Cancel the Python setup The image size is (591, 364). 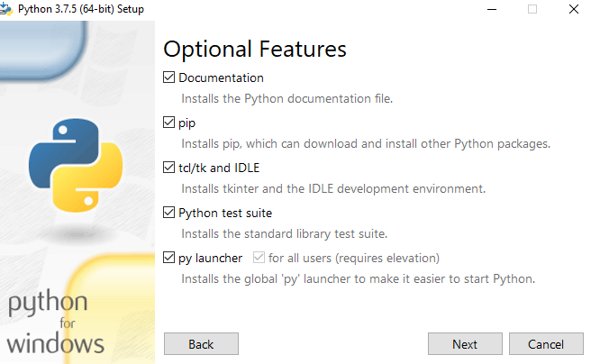tap(546, 343)
